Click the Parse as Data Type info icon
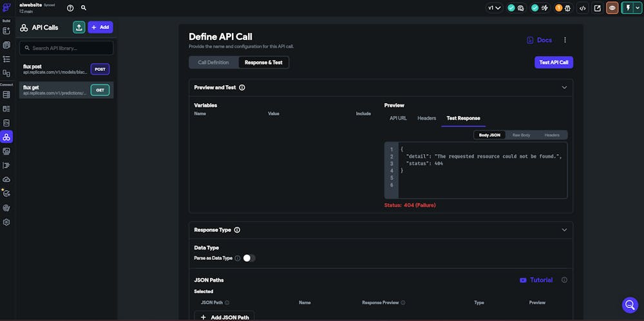644x321 pixels. tap(238, 258)
